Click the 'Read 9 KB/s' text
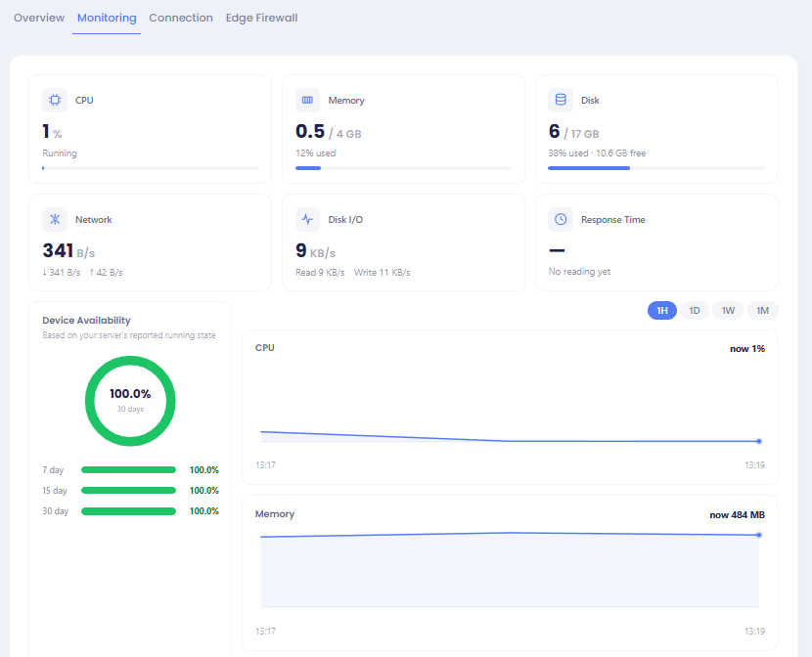The height and width of the screenshot is (657, 812). (320, 272)
